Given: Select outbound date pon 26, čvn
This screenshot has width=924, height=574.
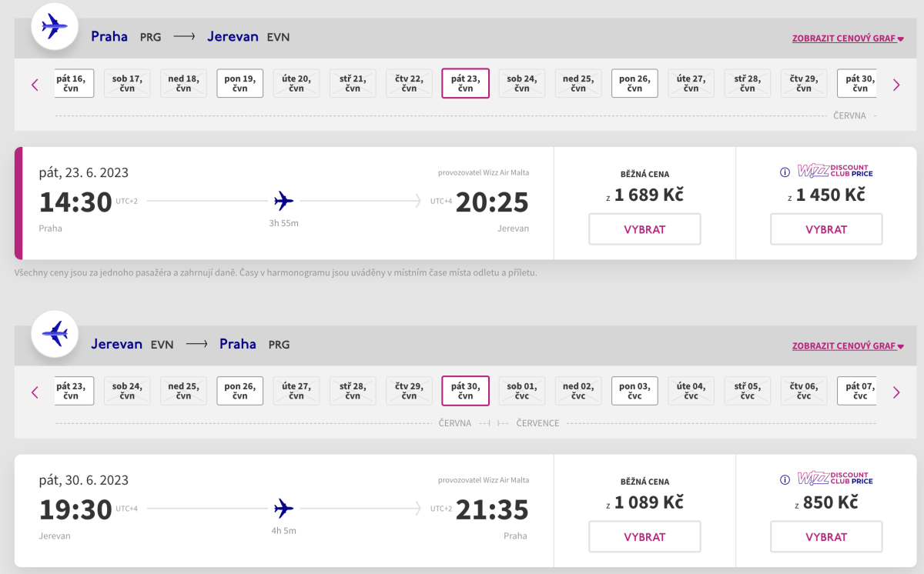Looking at the screenshot, I should (634, 83).
